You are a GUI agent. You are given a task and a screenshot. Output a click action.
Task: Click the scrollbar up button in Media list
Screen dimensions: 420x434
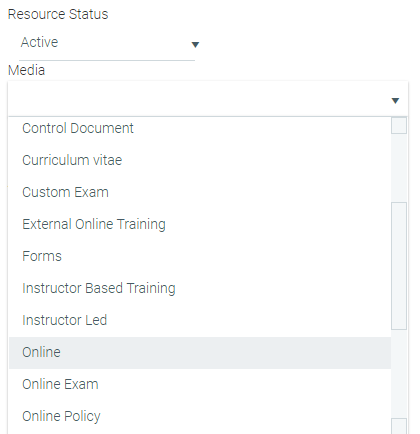(x=399, y=126)
